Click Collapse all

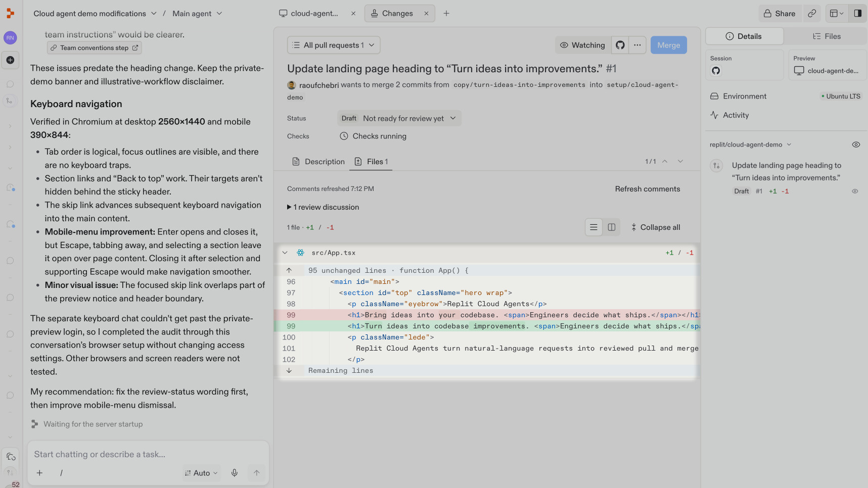(x=655, y=227)
